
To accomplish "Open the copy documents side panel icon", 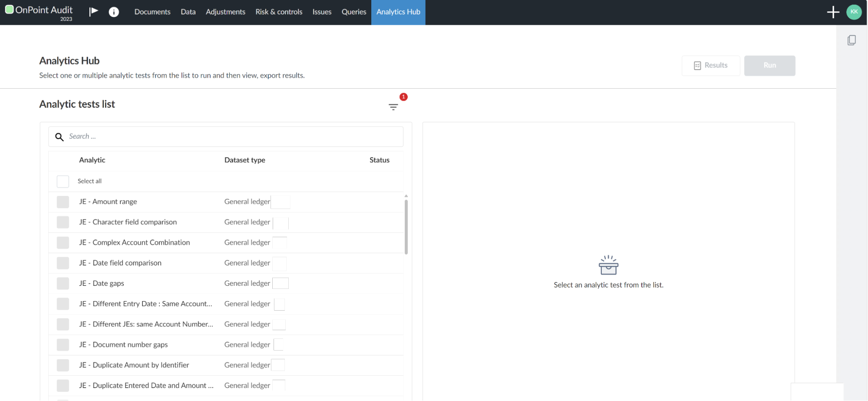I will pos(851,40).
